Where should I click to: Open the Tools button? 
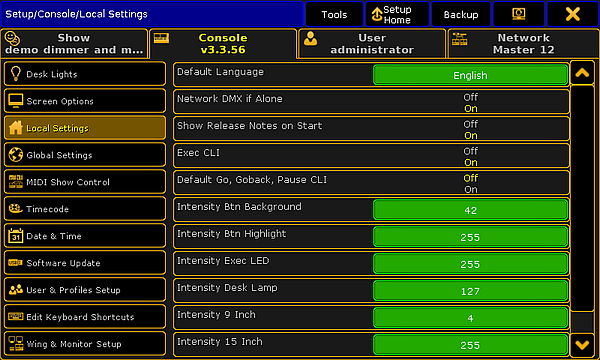click(x=334, y=14)
